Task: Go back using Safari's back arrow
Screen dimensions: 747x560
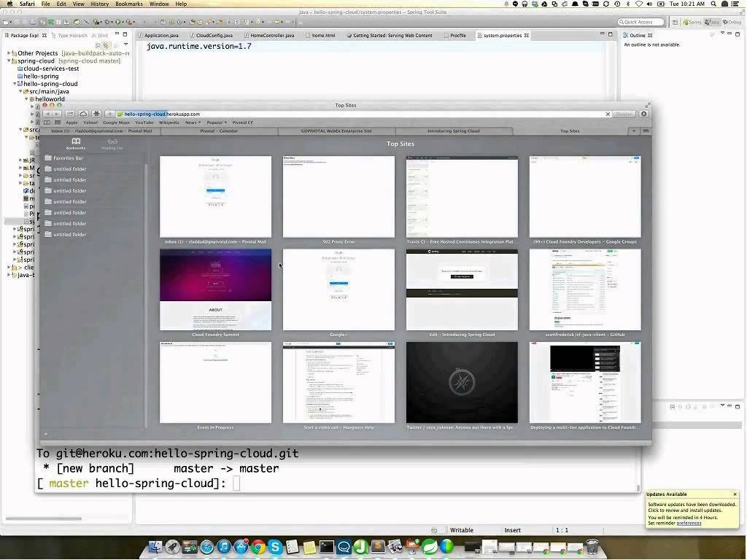Action: pyautogui.click(x=47, y=114)
